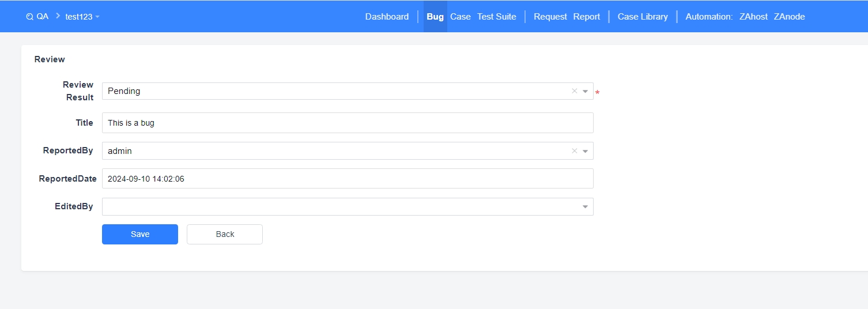Image resolution: width=868 pixels, height=309 pixels.
Task: Switch to the Case tab
Action: (x=461, y=17)
